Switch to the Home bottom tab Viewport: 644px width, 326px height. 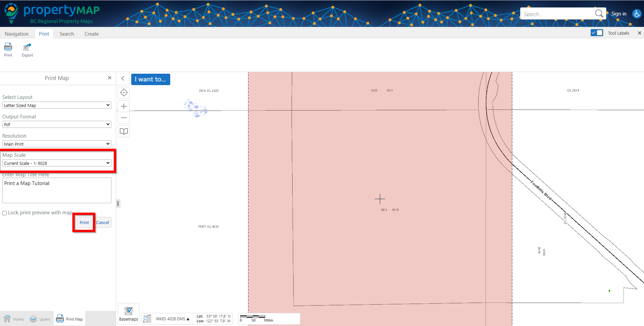13,319
